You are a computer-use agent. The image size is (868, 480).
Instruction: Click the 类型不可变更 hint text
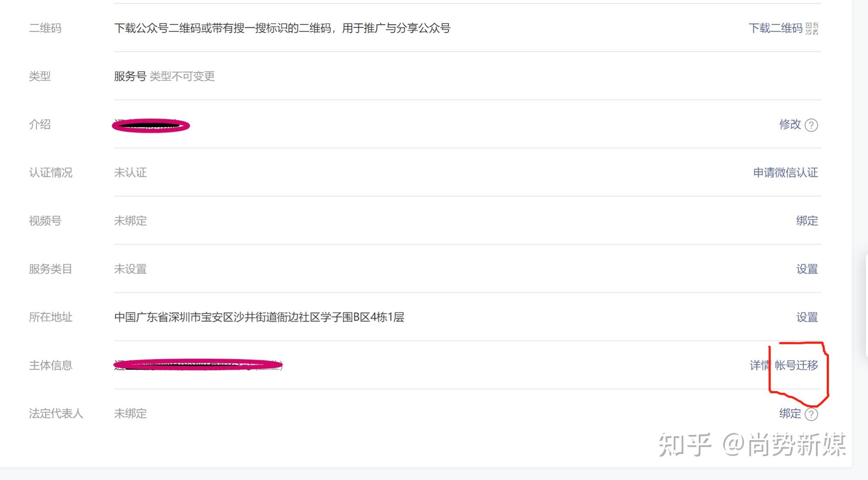click(x=182, y=77)
